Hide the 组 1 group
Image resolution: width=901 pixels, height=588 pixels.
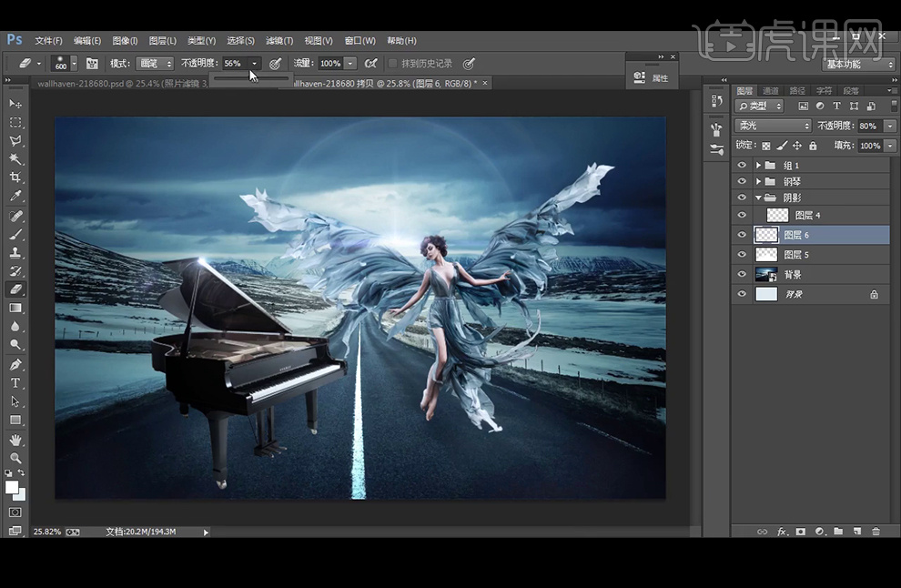(742, 165)
